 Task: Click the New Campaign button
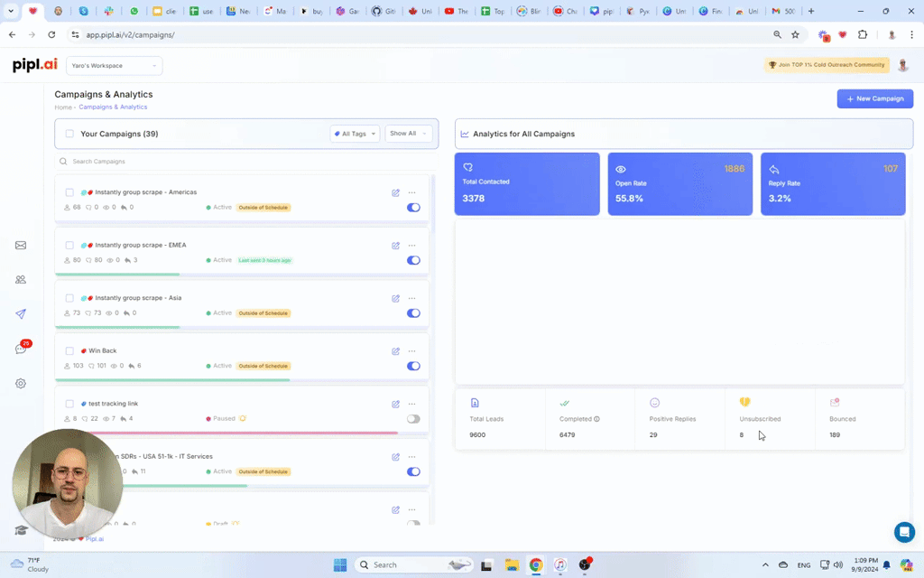[x=874, y=98]
